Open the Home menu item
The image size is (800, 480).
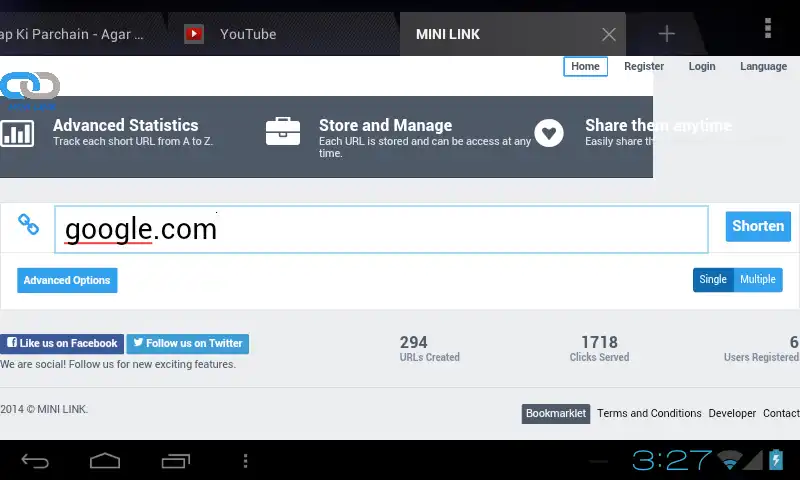[585, 66]
